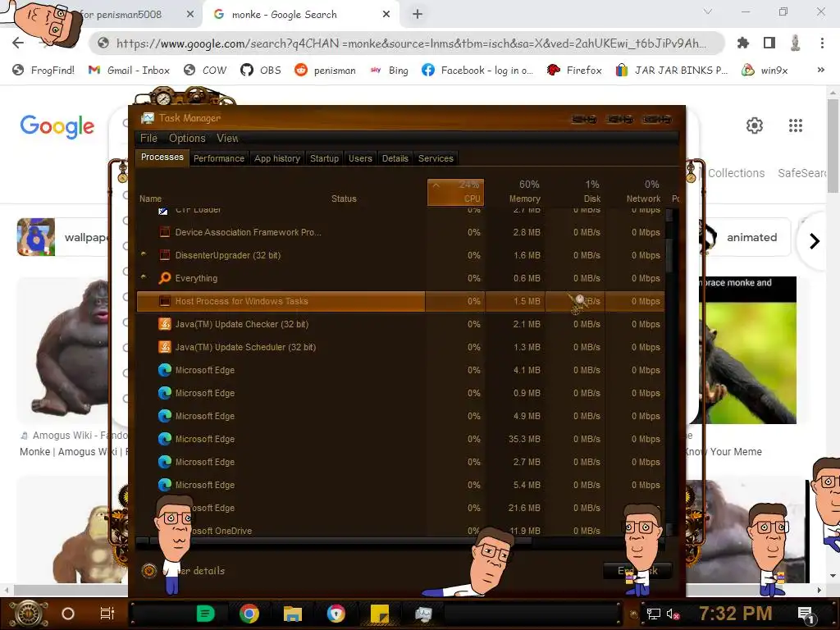Viewport: 840px width, 630px height.
Task: Open Chrome extensions puzzle icon
Action: pos(743,43)
